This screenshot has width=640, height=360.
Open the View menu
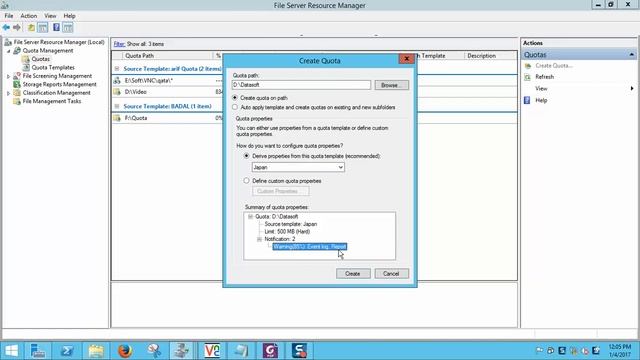(50, 16)
